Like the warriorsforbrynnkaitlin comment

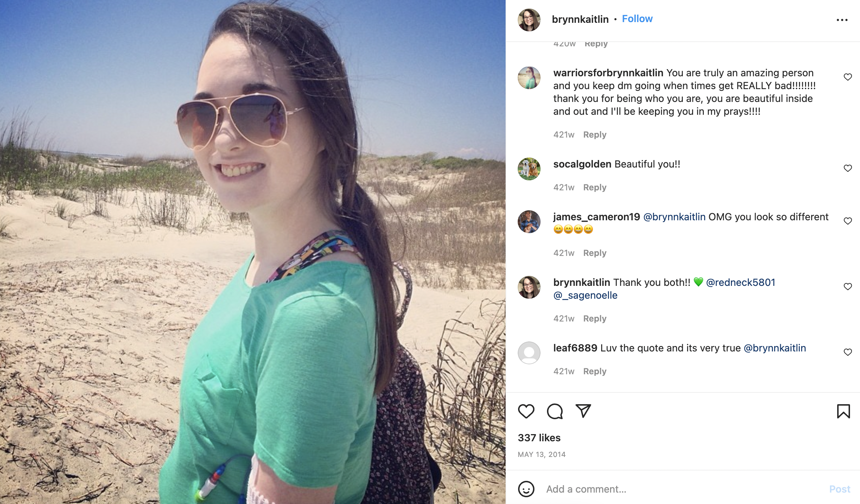(x=848, y=77)
